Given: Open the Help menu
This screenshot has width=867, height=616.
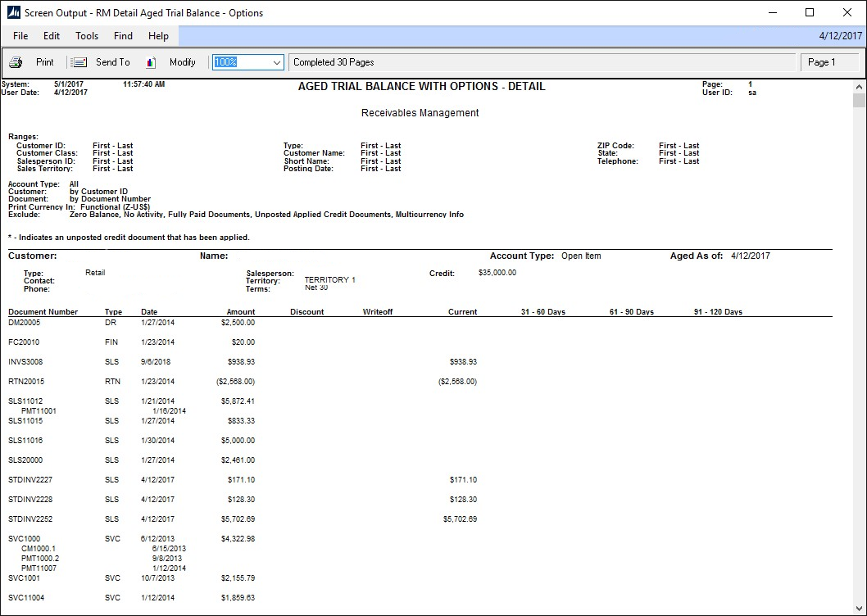Looking at the screenshot, I should click(x=158, y=35).
